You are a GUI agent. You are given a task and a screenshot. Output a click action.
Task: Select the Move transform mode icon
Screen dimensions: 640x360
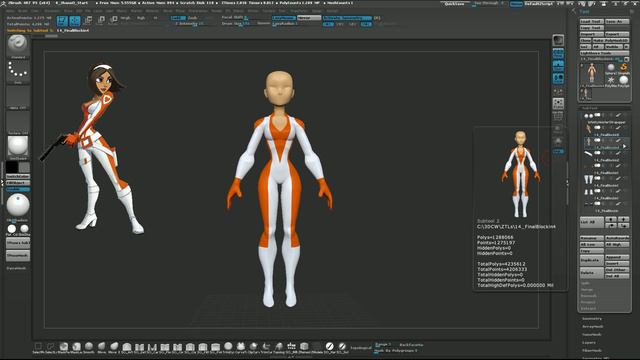88,20
